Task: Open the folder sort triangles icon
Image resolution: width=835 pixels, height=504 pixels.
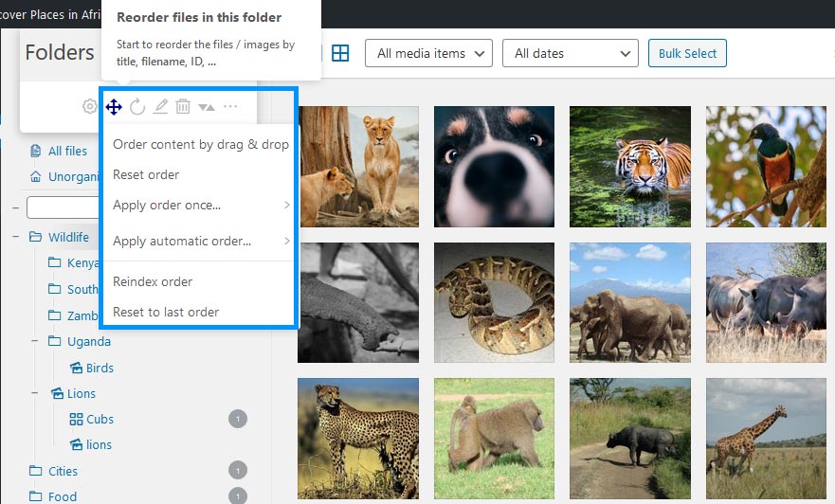Action: click(207, 107)
